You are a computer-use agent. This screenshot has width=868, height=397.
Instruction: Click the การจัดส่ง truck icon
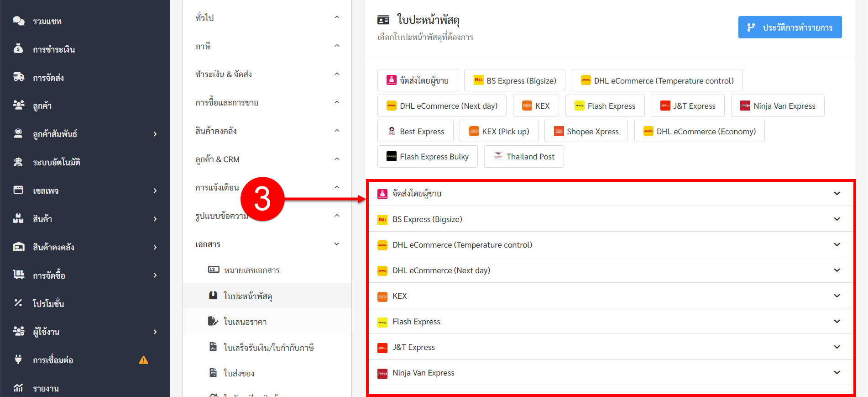[18, 77]
